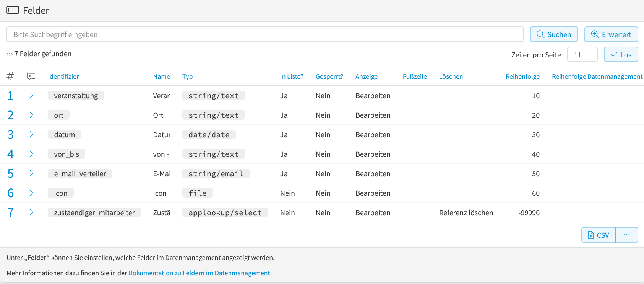Click the 7 Felder gefunden result count
Screen dimensions: 644x284
pyautogui.click(x=43, y=54)
